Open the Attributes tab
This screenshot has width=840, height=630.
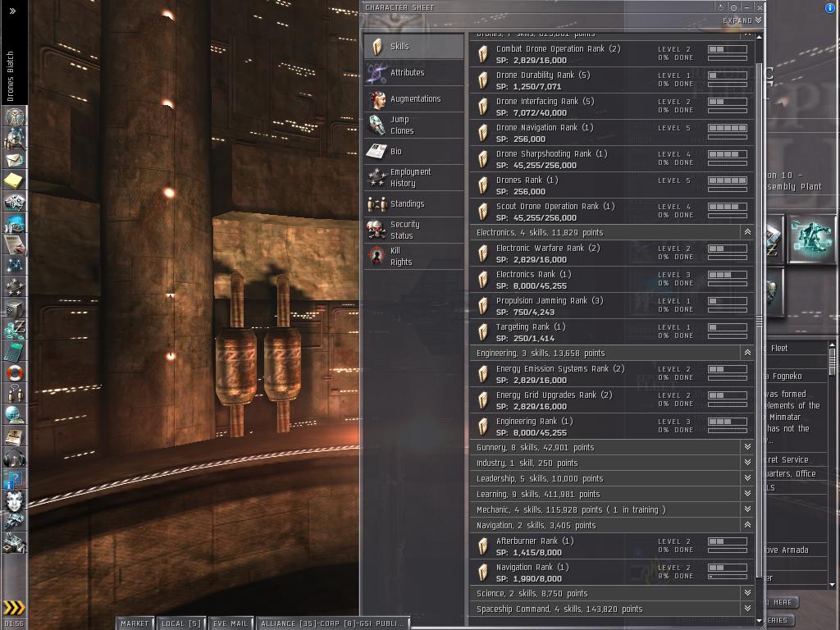coord(413,73)
